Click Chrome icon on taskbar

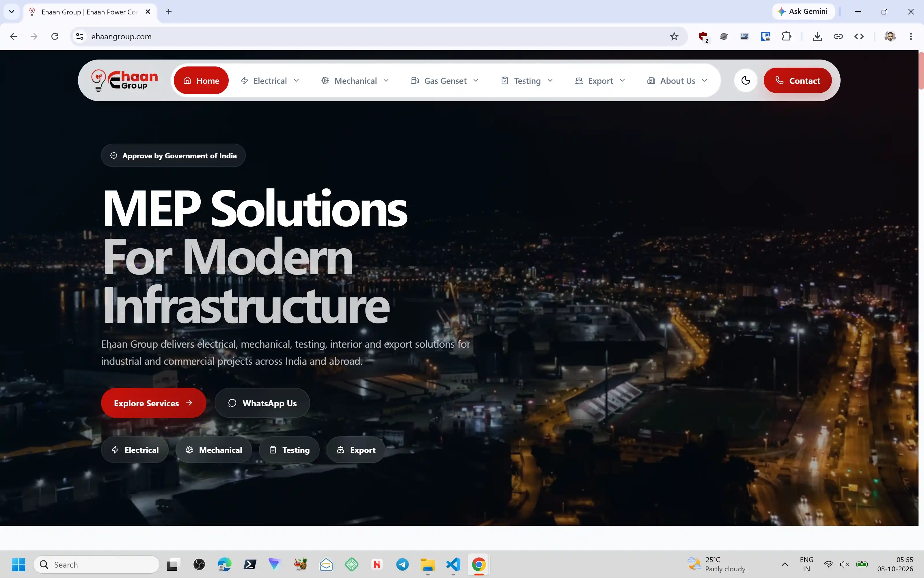[x=479, y=564]
